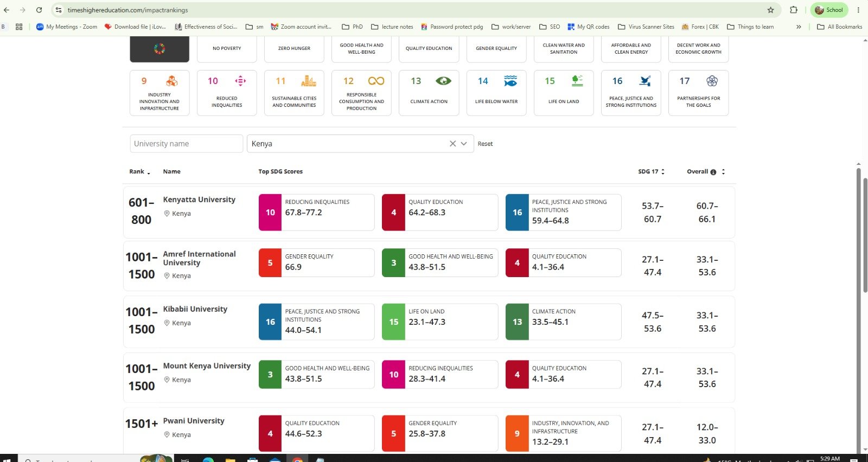Show more bookmarks with the double chevron
Viewport: 868px width, 462px height.
(x=799, y=27)
